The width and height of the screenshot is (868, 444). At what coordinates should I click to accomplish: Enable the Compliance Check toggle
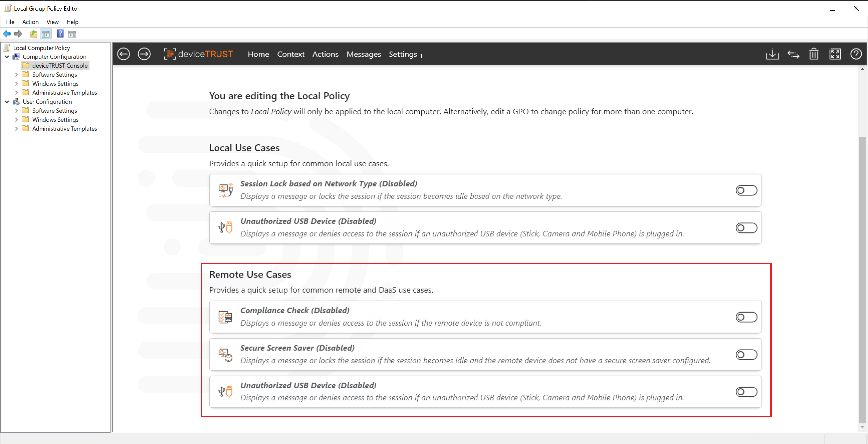pos(746,317)
